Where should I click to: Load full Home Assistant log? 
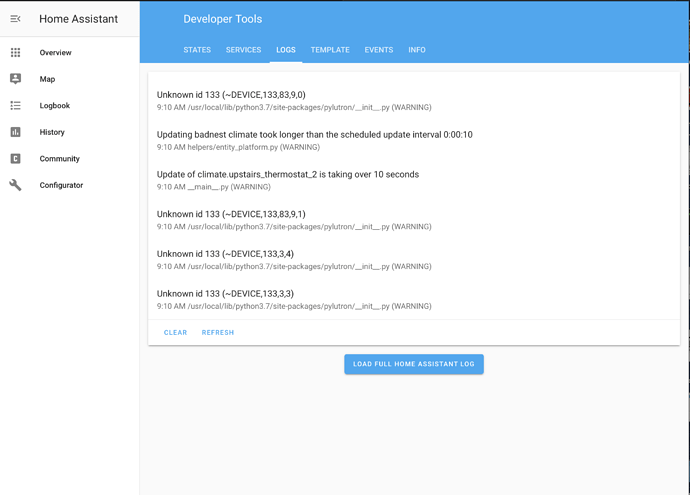click(x=414, y=364)
